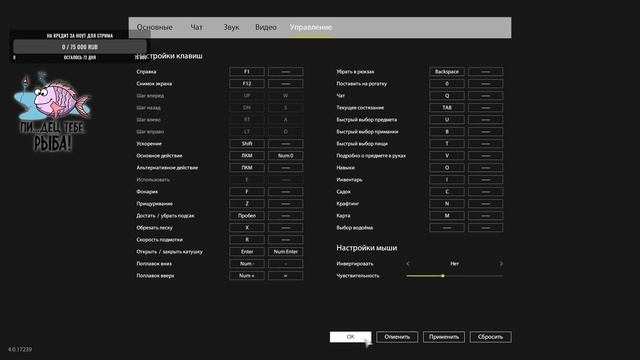This screenshot has width=640, height=360.
Task: Click the X binding for Обрезать леску
Action: [x=247, y=228]
